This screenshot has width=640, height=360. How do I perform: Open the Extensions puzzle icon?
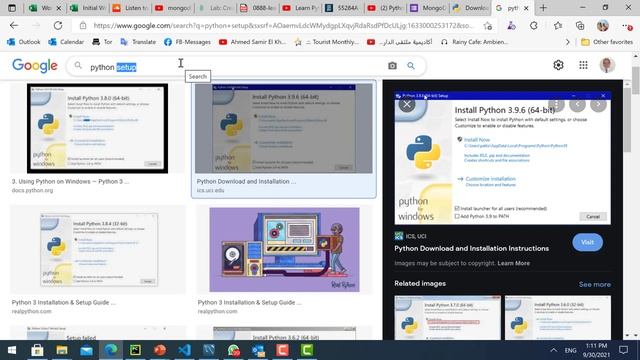pyautogui.click(x=534, y=26)
